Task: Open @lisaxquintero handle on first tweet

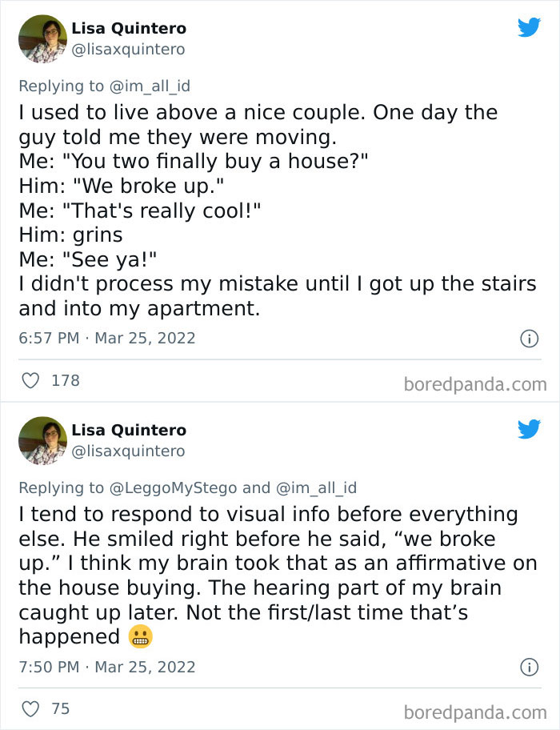Action: [128, 50]
